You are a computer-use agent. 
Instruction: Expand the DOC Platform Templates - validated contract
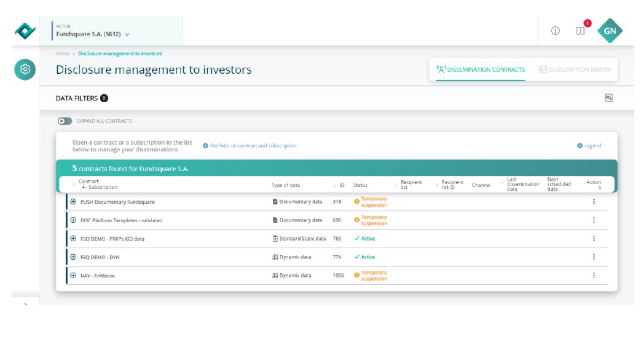tap(73, 220)
